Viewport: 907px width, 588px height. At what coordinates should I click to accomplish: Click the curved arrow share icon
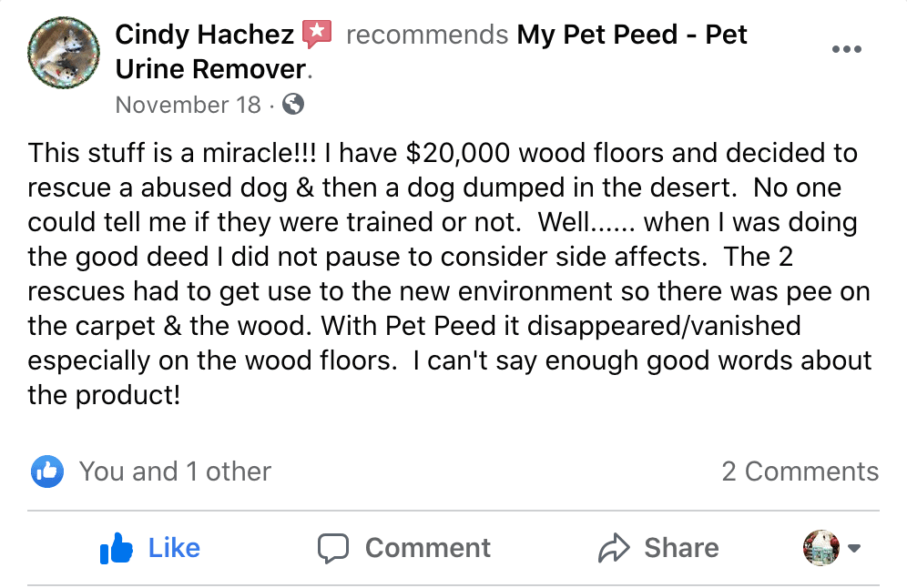click(x=614, y=548)
